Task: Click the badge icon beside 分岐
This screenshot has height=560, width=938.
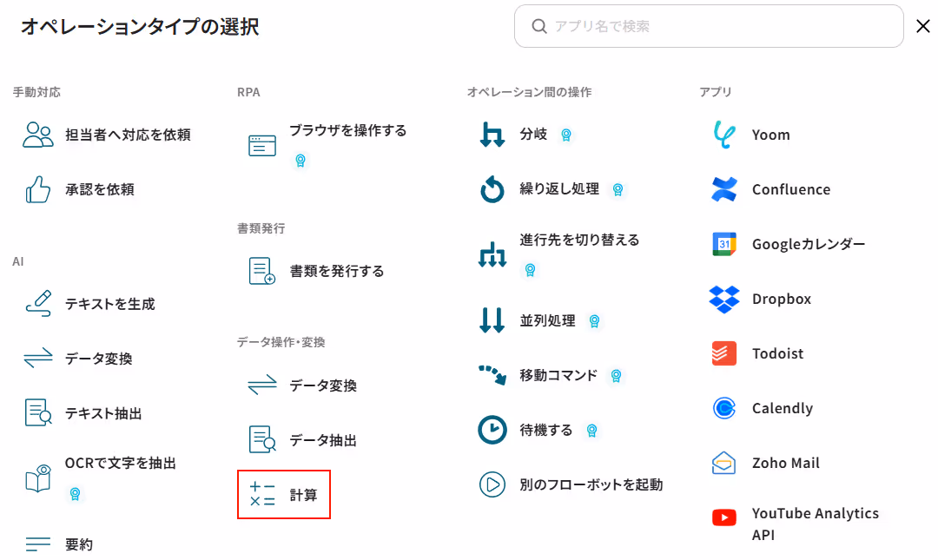Action: pos(566,135)
